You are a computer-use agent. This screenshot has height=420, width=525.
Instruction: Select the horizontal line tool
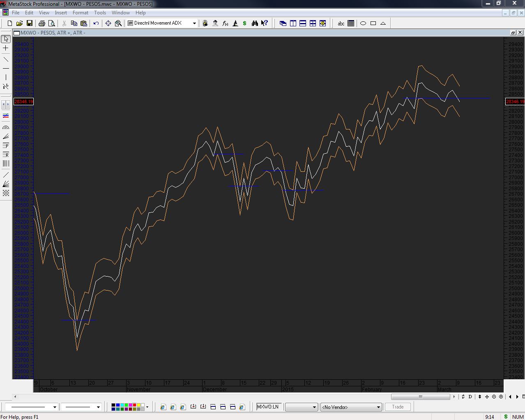coord(6,68)
